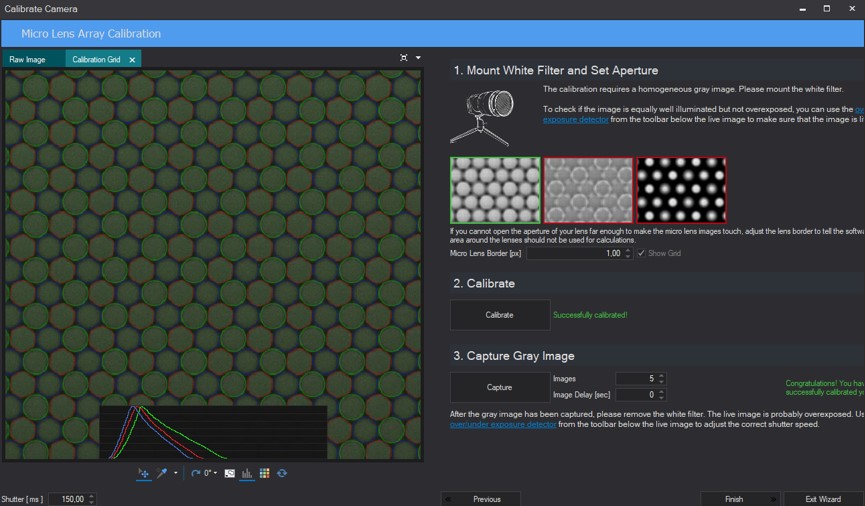Select the green-bordered correct example thumbnail
Image resolution: width=865 pixels, height=506 pixels.
tap(495, 190)
